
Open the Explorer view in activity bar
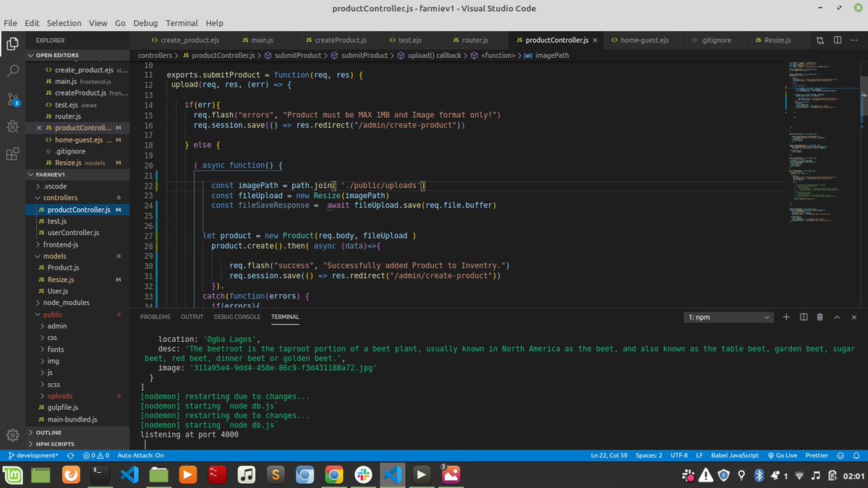[x=12, y=44]
